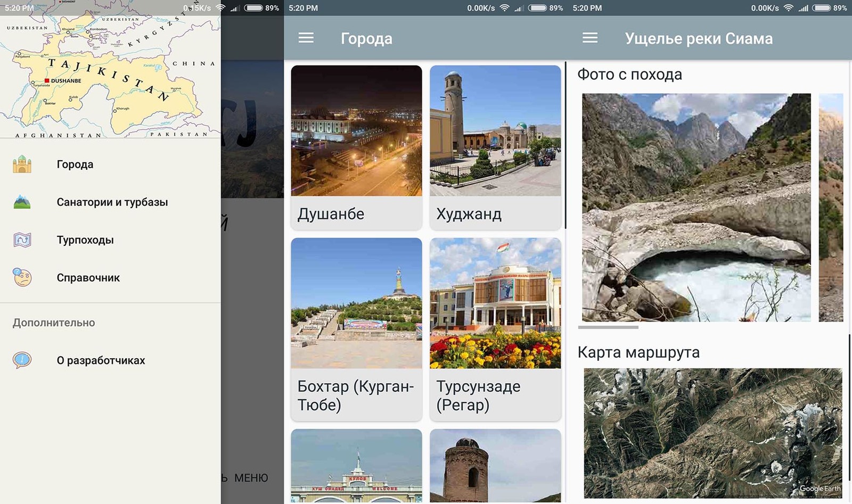Tap the Бохтар (Курган-Тюбе) label
The height and width of the screenshot is (504, 852).
[x=356, y=395]
